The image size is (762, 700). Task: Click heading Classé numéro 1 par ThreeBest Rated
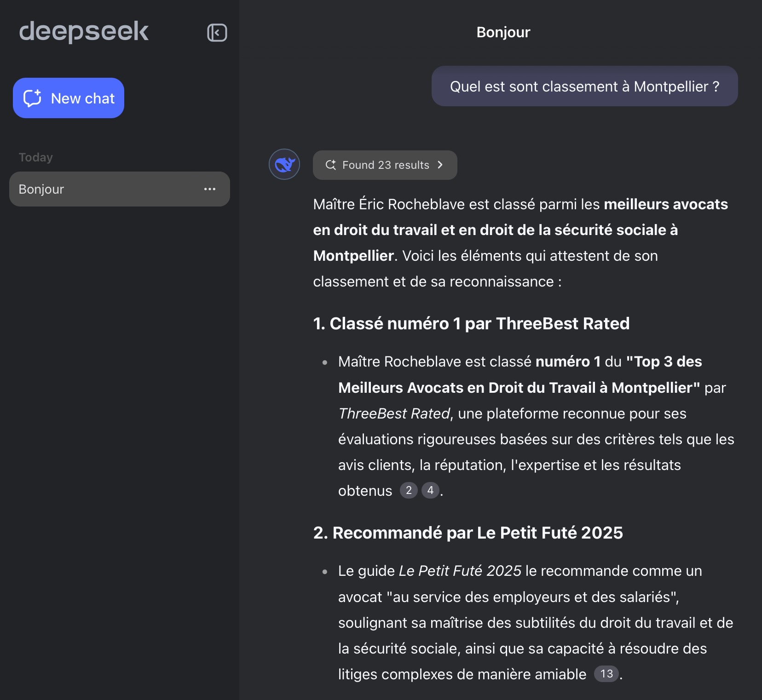[x=471, y=323]
